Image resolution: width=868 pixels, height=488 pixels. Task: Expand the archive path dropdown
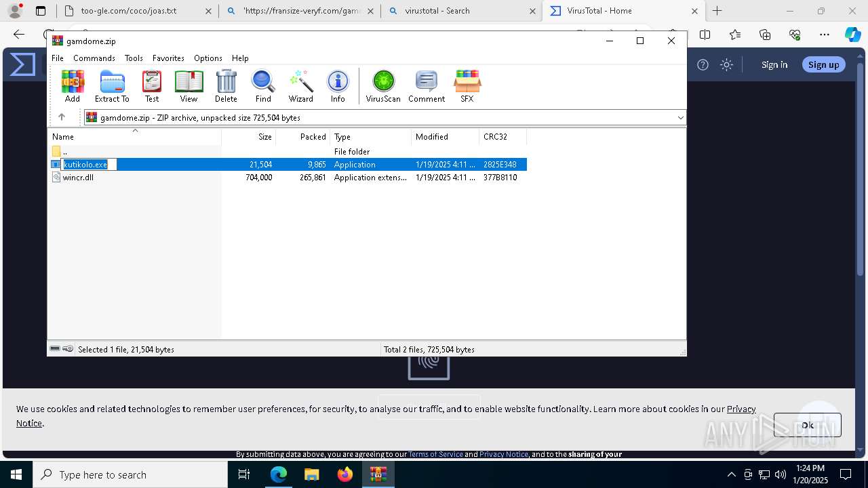pos(680,118)
